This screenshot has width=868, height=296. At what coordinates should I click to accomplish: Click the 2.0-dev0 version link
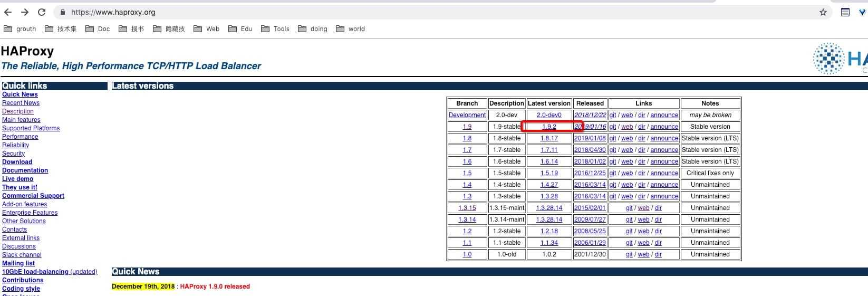[x=549, y=115]
